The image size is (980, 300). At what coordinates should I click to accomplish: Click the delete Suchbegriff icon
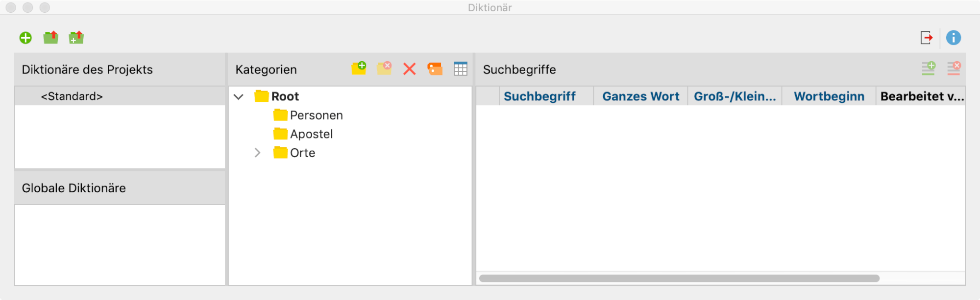[x=954, y=69]
